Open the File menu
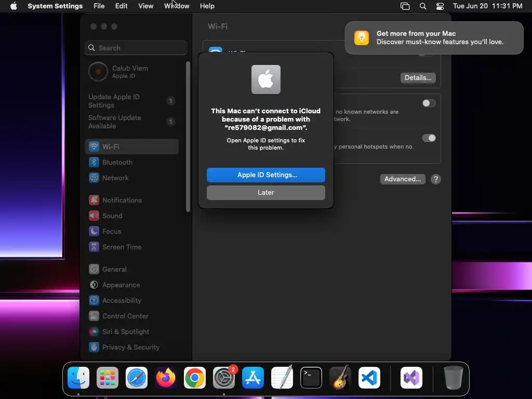532x399 pixels. (99, 6)
